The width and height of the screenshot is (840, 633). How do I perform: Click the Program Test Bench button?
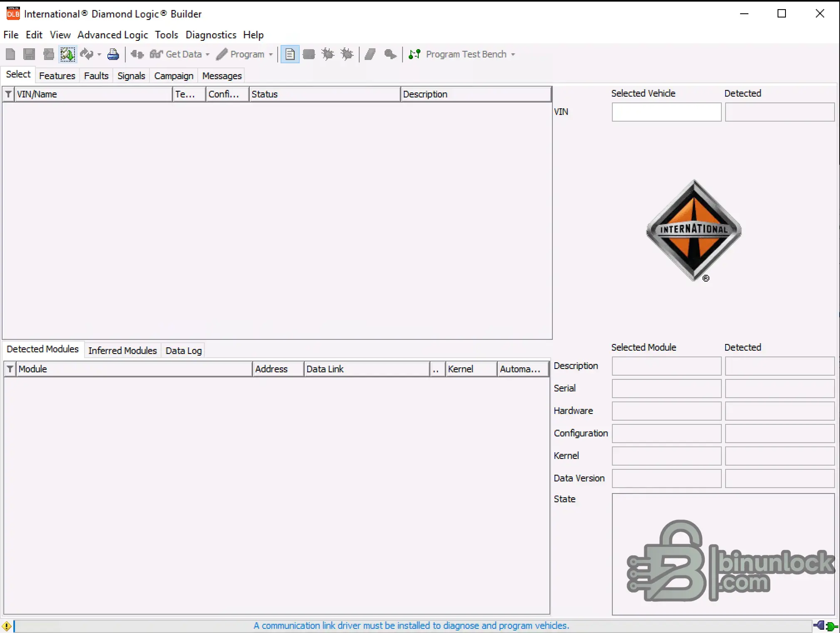coord(457,54)
